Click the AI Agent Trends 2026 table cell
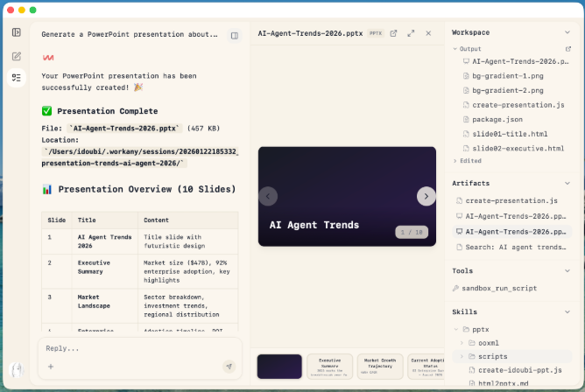This screenshot has width=585, height=392. (104, 241)
